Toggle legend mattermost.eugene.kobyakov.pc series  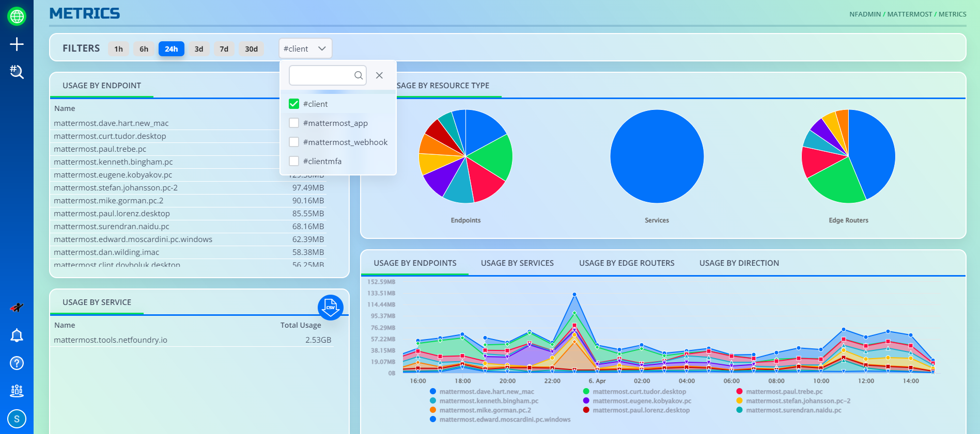coord(637,401)
